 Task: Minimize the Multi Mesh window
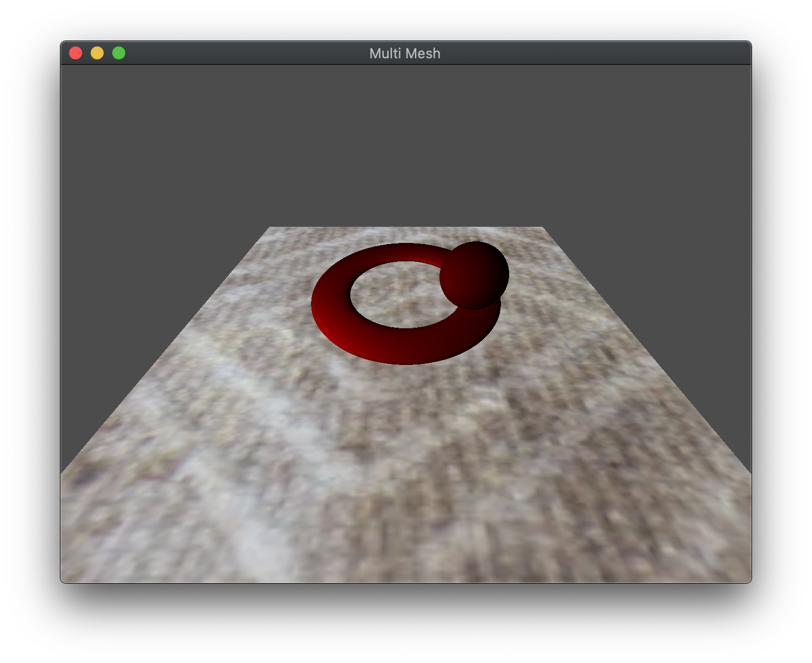coord(97,52)
